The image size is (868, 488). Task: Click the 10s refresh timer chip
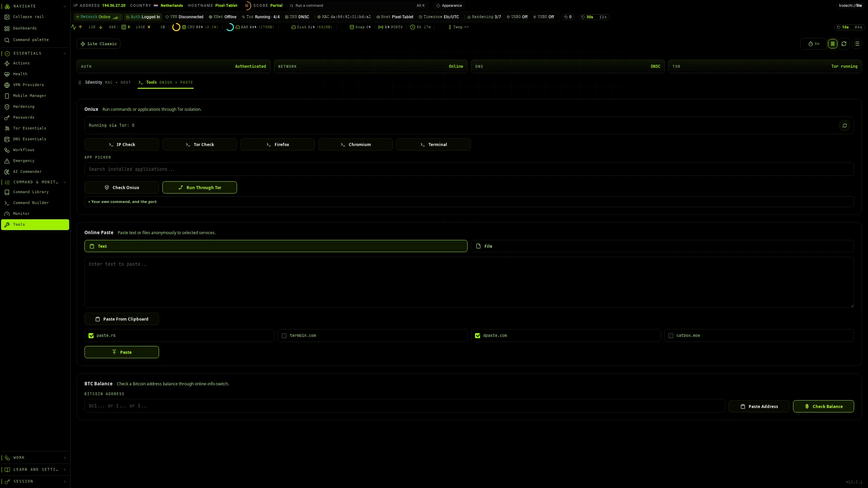849,27
